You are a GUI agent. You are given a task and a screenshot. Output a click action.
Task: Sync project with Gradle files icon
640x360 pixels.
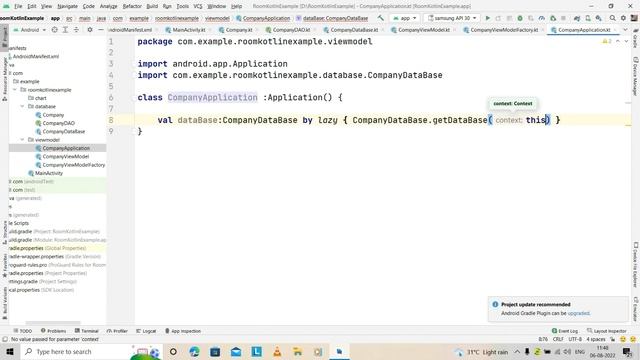(x=577, y=18)
